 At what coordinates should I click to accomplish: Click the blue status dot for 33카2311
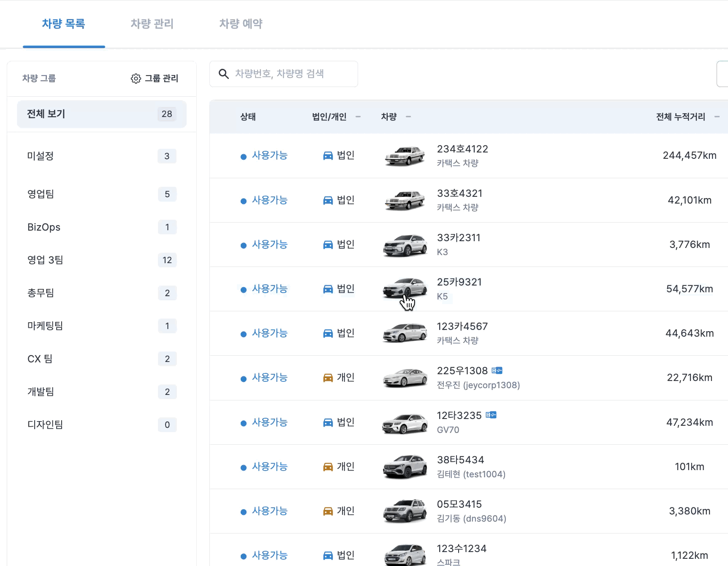tap(244, 245)
